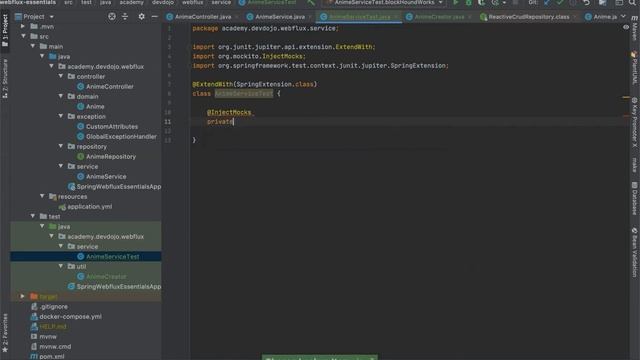Screen dimensions: 640x360
Task: Show hidden editor tabs chevron
Action: point(623,17)
